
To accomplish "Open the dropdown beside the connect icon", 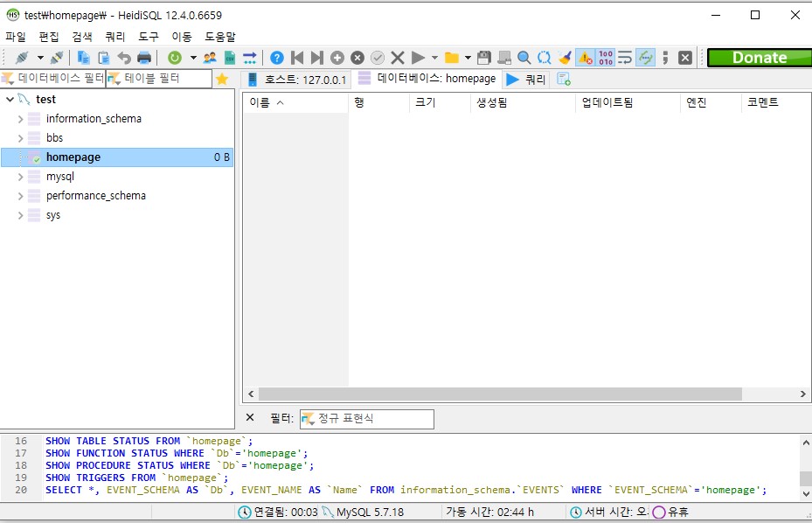I will (40, 58).
